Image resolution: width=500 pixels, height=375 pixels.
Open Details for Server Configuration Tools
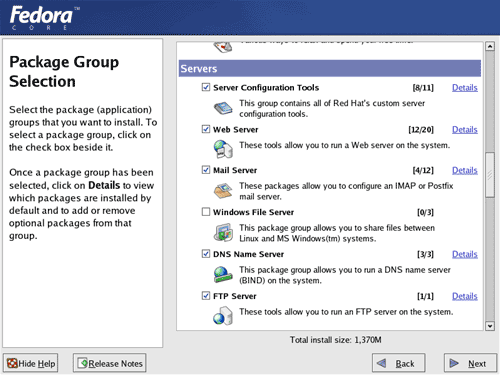[x=465, y=88]
